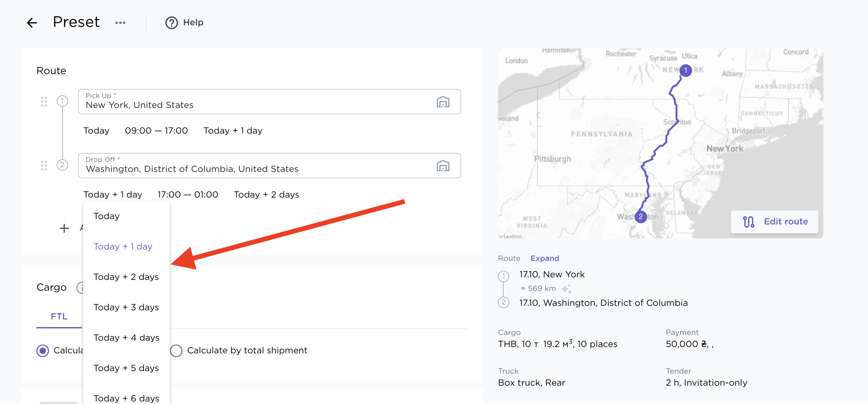The width and height of the screenshot is (868, 404).
Task: Open the Preset three-dots menu
Action: 120,22
